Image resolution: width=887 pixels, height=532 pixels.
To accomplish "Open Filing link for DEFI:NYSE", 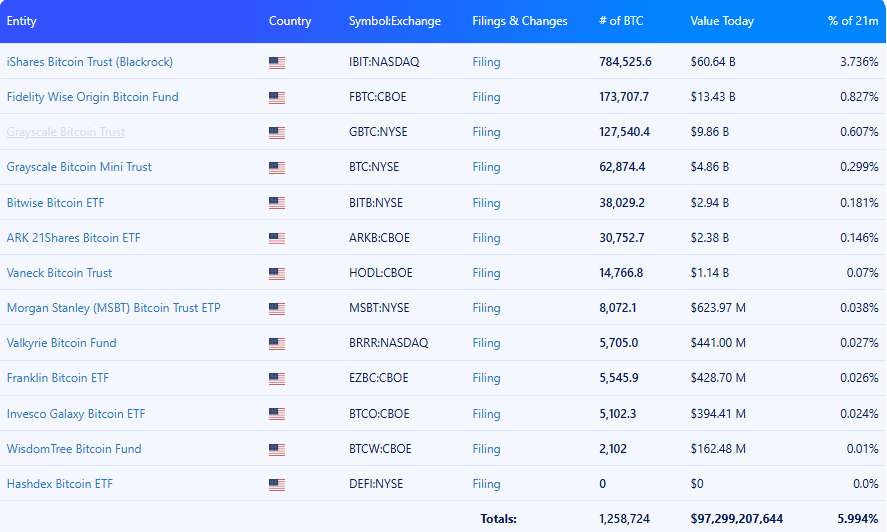I will (486, 484).
